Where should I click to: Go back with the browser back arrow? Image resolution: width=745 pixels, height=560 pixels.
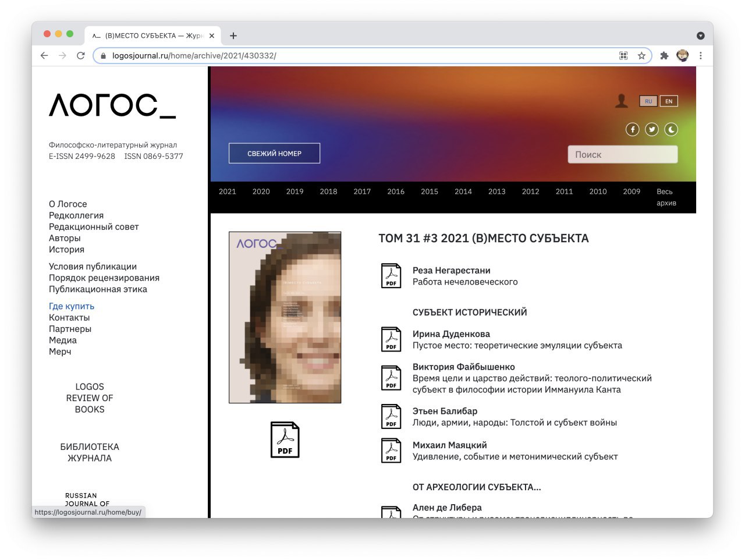point(44,55)
